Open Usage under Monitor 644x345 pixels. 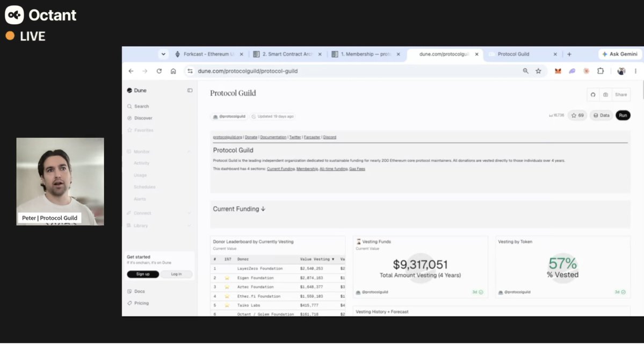click(x=140, y=175)
